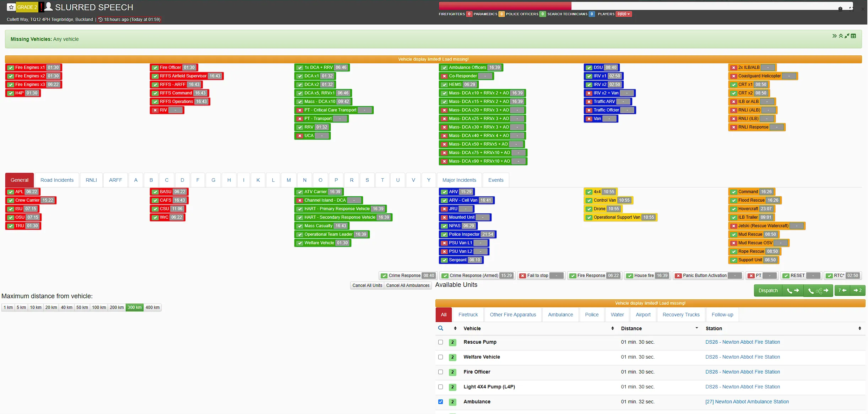
Task: Click the history clock icon beside 18 hours ago
Action: [101, 20]
